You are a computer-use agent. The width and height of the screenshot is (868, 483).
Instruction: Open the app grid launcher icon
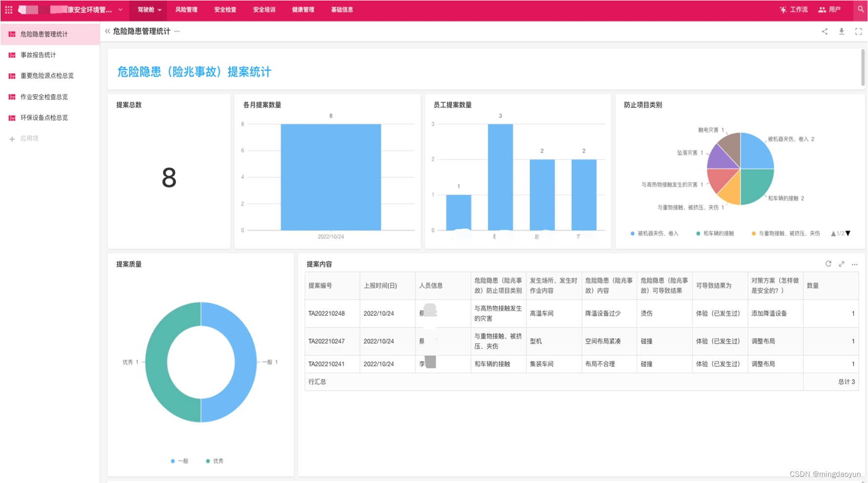[9, 10]
